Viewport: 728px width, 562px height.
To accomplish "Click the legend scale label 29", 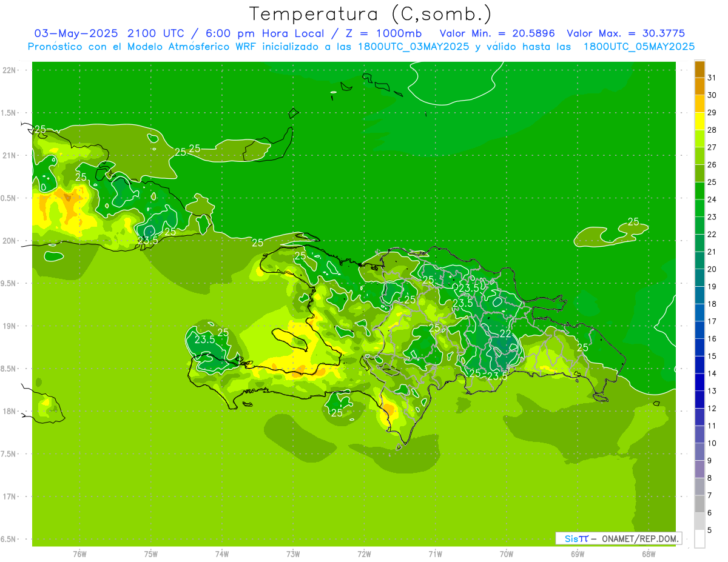I will coord(712,113).
